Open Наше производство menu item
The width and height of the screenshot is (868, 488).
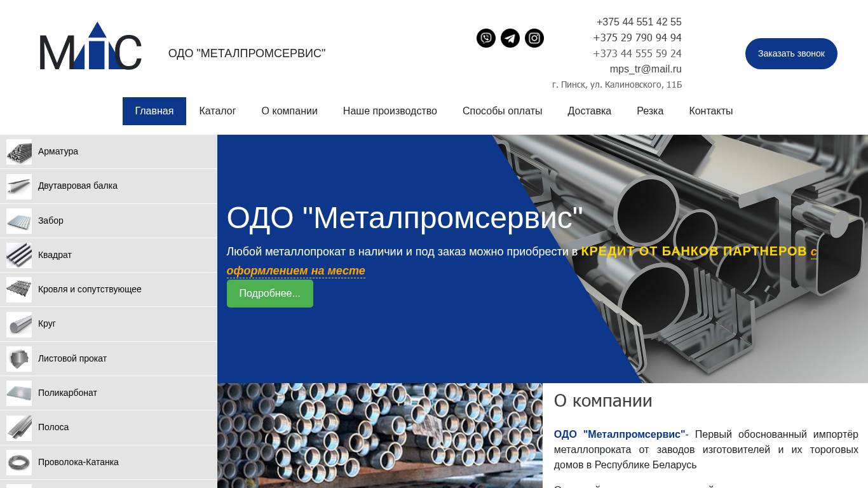coord(390,111)
